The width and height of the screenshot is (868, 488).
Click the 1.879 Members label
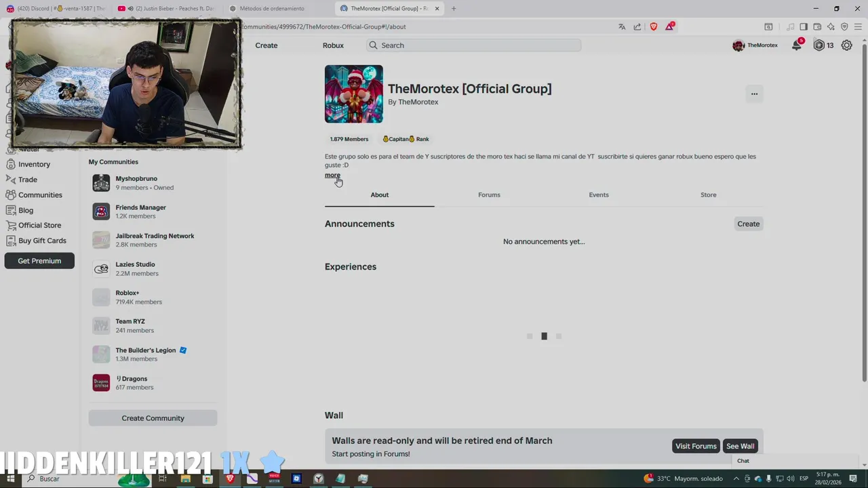point(349,139)
